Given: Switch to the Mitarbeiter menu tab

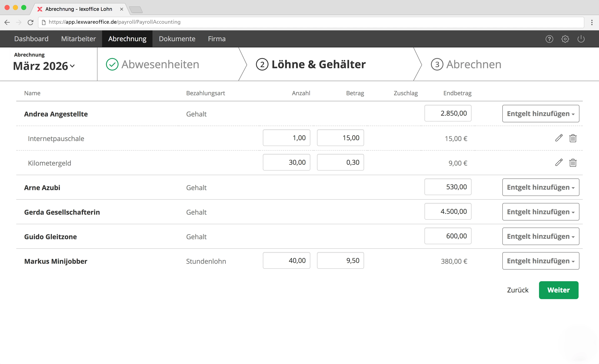Looking at the screenshot, I should pyautogui.click(x=78, y=39).
